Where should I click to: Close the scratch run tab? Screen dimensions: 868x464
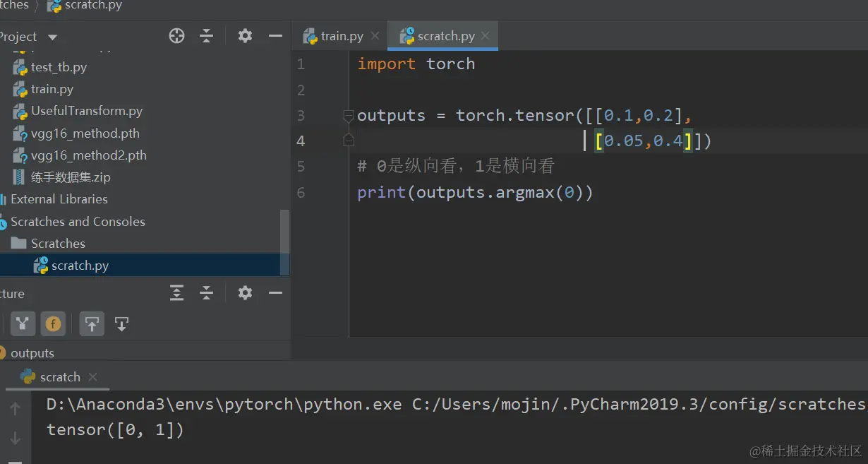click(x=92, y=377)
